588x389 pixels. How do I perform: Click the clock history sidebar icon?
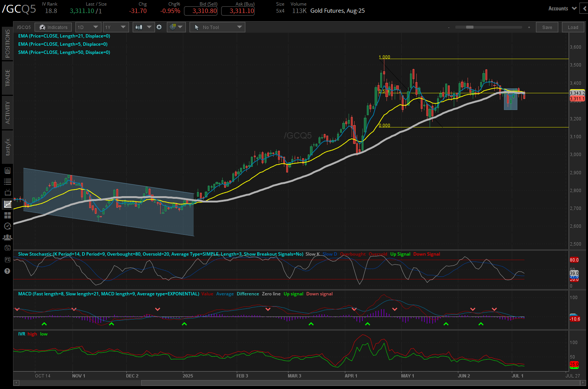pyautogui.click(x=7, y=226)
